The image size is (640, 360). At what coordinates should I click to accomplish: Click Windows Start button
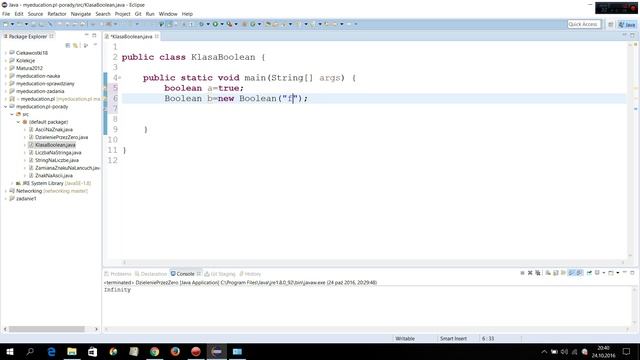10,351
